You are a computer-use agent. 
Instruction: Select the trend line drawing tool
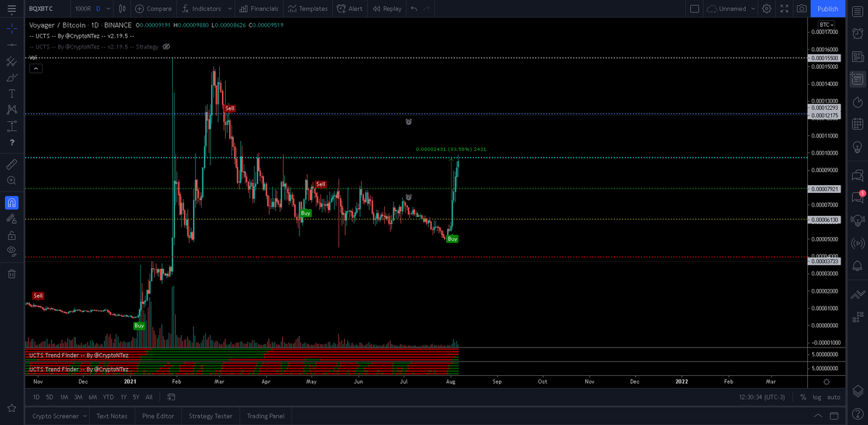tap(12, 45)
